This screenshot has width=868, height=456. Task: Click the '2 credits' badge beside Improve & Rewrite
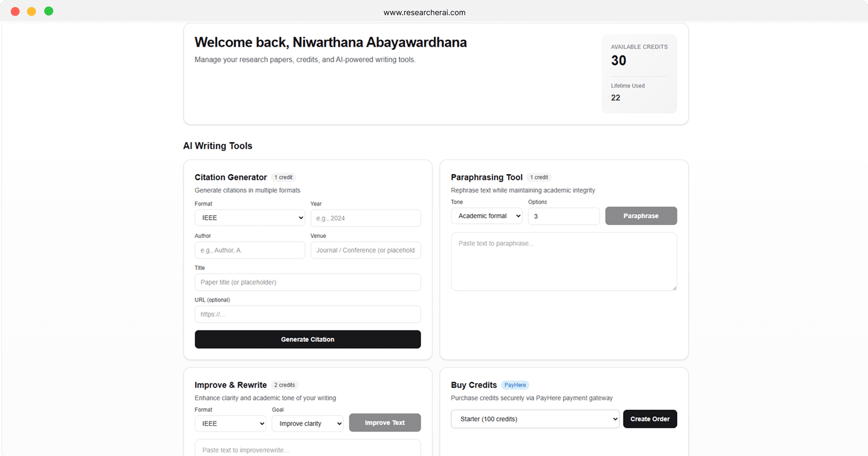pos(285,385)
